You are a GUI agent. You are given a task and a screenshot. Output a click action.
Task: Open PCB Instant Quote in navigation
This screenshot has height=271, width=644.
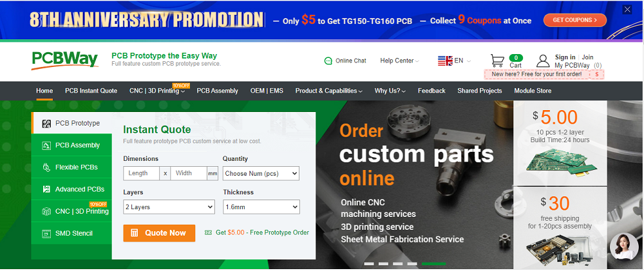(x=91, y=91)
